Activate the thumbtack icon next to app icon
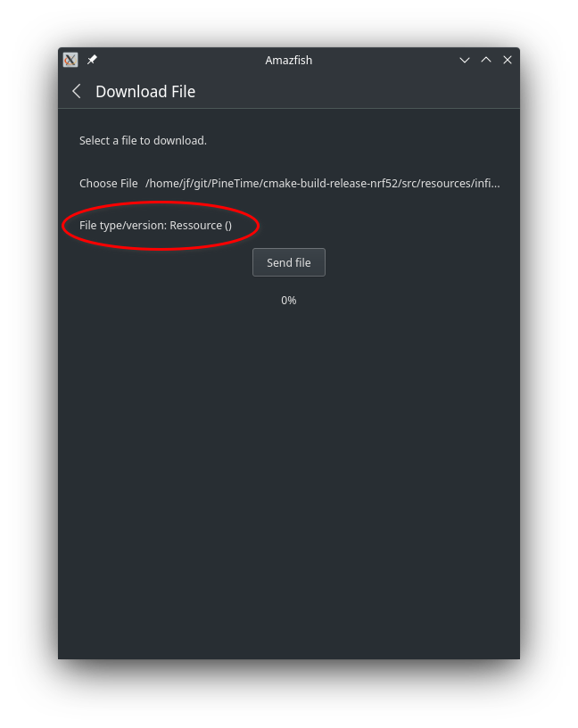The height and width of the screenshot is (728, 578). (92, 60)
